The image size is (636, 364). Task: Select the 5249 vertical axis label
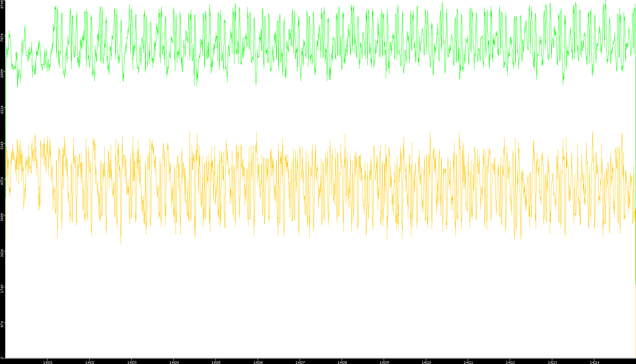pyautogui.click(x=2, y=145)
